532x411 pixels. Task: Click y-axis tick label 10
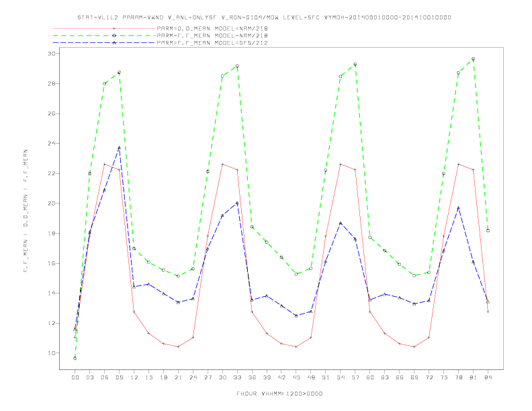tap(52, 353)
